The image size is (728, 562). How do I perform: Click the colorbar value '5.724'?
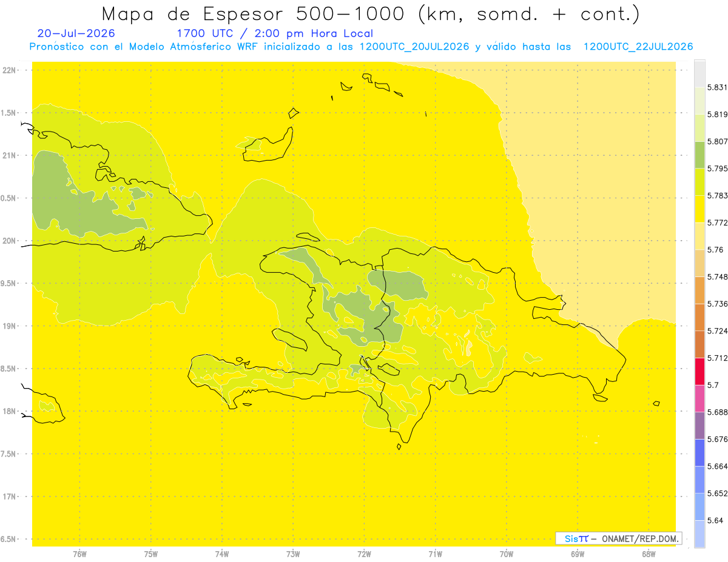(x=718, y=330)
